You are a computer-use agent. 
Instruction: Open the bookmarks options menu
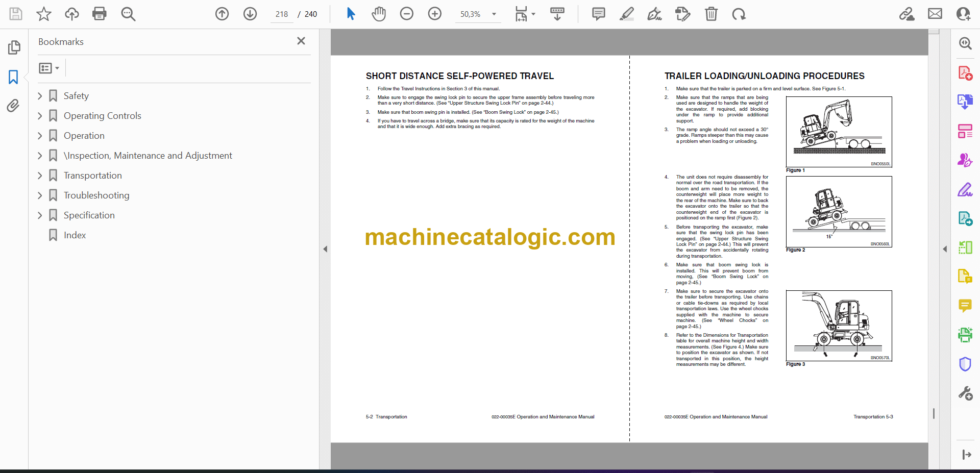pyautogui.click(x=49, y=68)
